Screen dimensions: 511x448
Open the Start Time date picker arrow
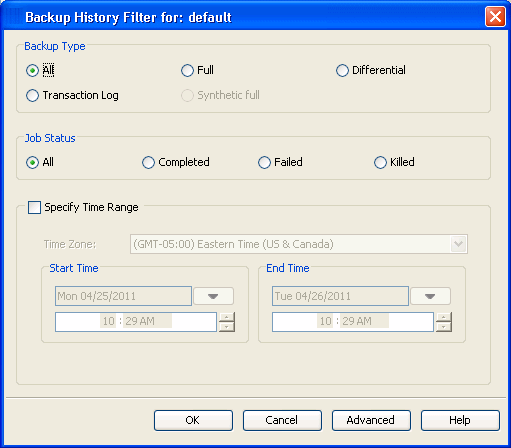[213, 296]
